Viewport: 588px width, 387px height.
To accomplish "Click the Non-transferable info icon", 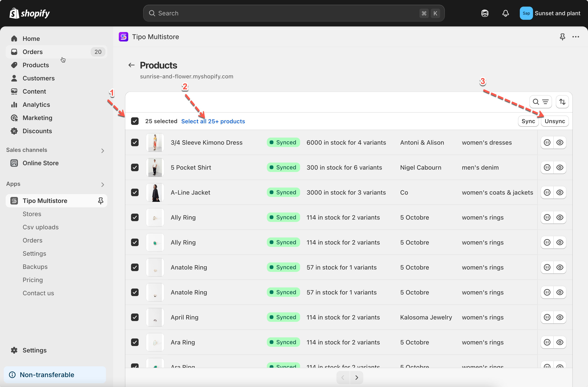I will [x=12, y=375].
